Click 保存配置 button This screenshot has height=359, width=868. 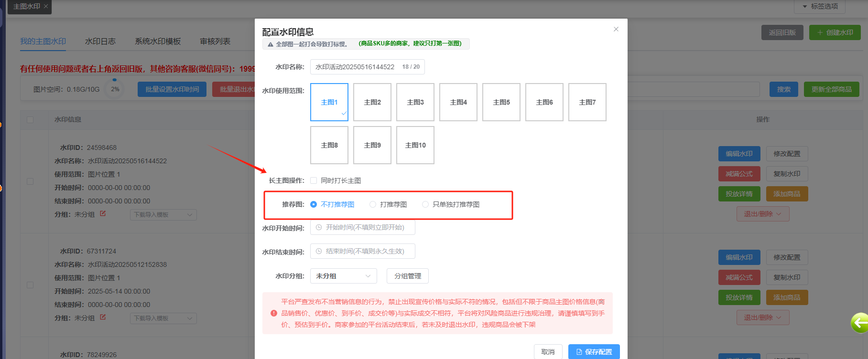(x=594, y=352)
